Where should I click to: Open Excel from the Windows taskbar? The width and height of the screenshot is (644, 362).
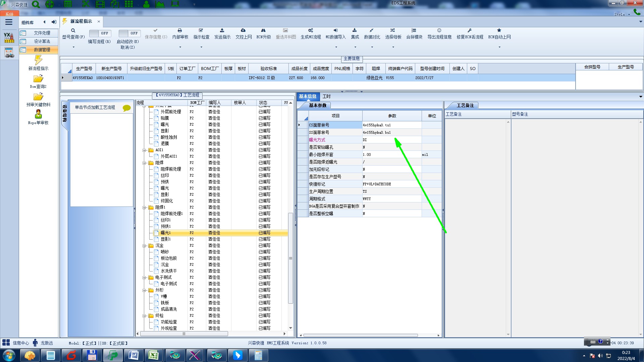tap(154, 355)
